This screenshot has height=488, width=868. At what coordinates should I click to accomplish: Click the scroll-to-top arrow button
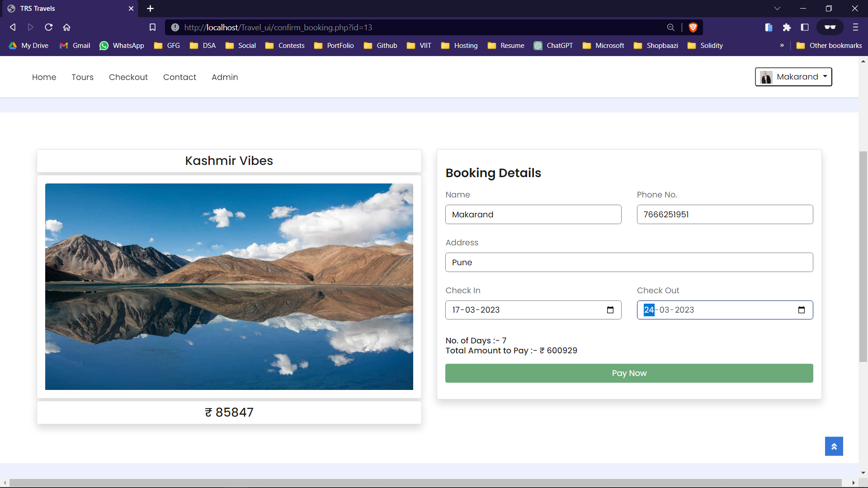[x=834, y=446]
